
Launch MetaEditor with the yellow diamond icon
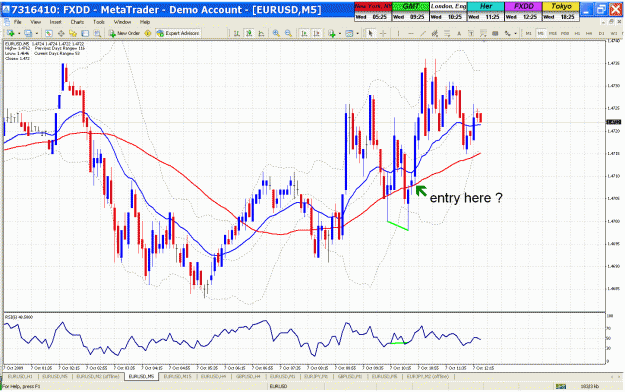tap(147, 33)
